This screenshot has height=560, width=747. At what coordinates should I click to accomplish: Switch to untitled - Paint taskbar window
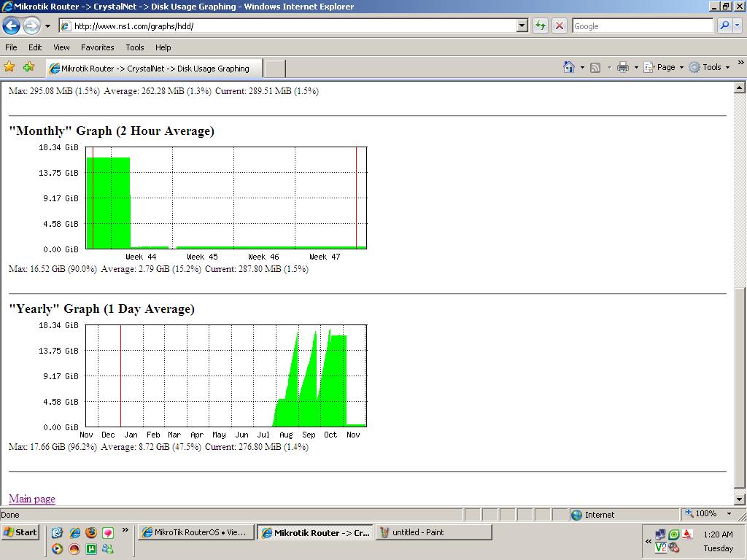tap(433, 532)
